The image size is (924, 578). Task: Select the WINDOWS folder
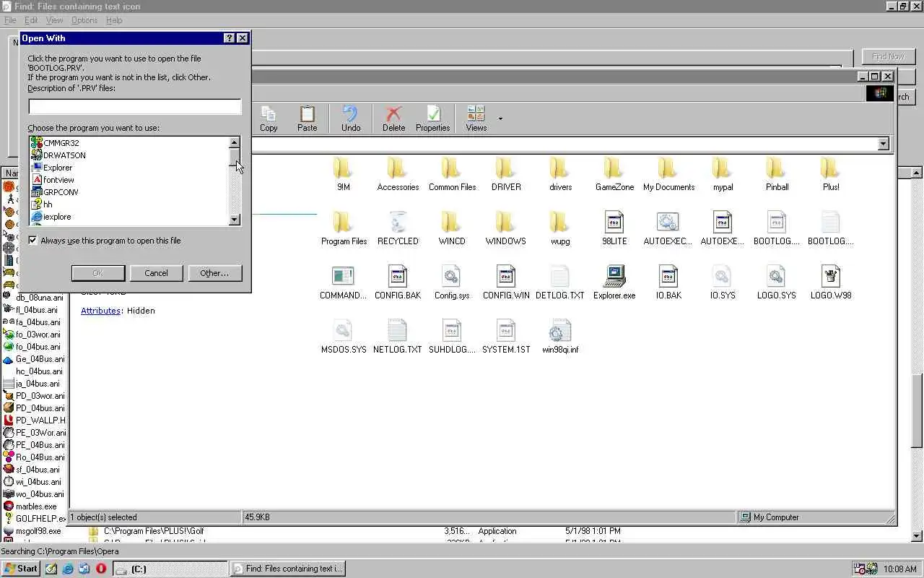[506, 228]
